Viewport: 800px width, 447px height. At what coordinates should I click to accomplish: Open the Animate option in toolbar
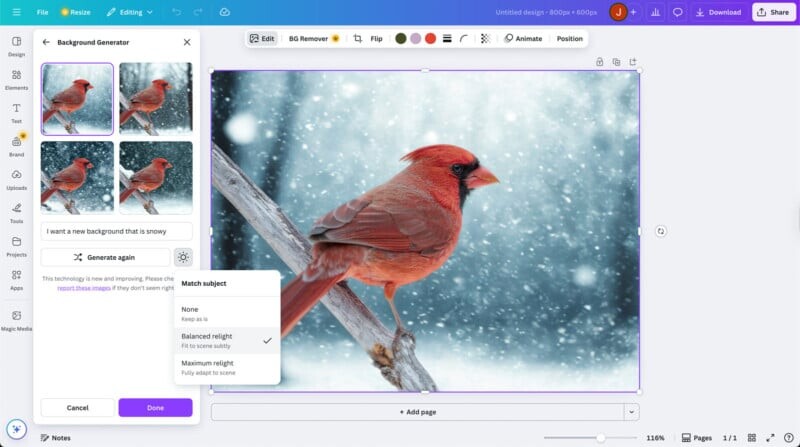(523, 39)
